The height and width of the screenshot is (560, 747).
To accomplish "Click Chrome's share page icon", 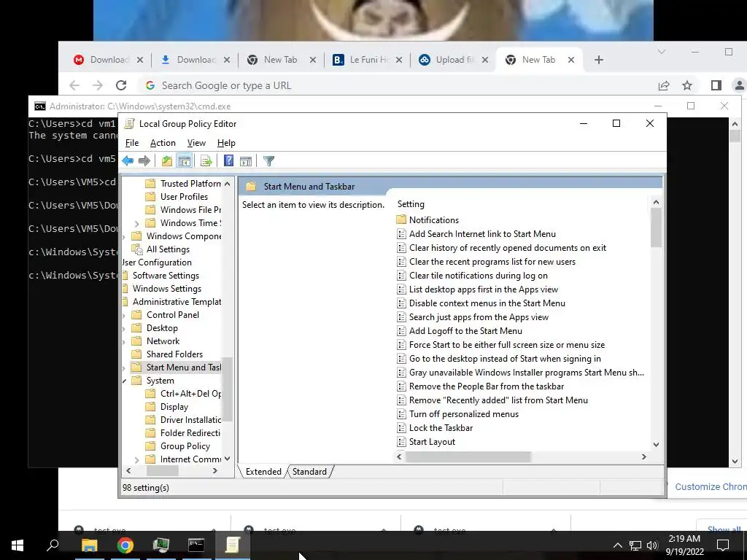I will pos(664,85).
